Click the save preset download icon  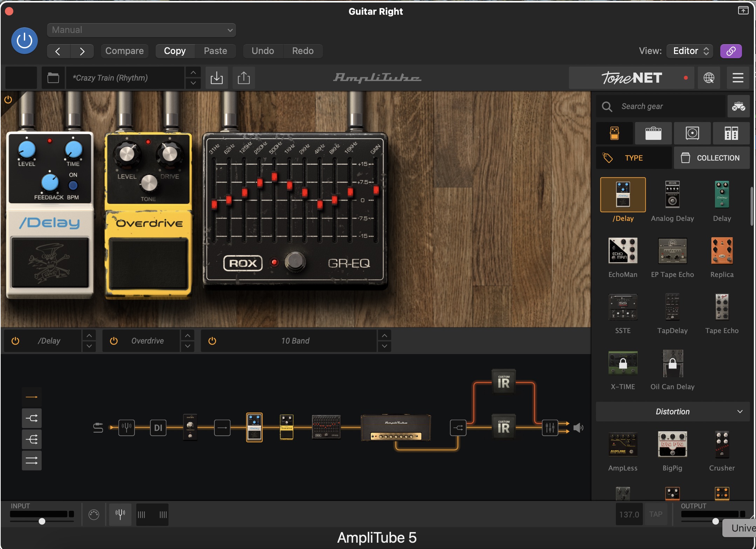click(x=217, y=77)
